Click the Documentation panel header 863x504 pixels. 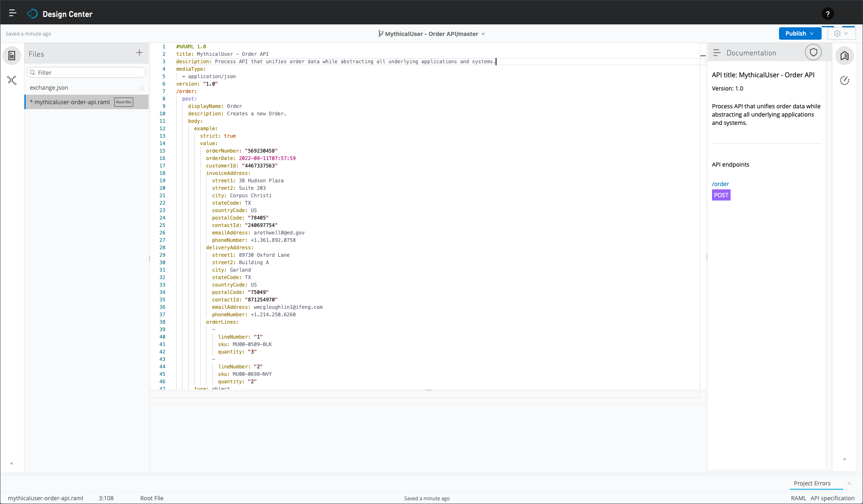[x=751, y=53]
